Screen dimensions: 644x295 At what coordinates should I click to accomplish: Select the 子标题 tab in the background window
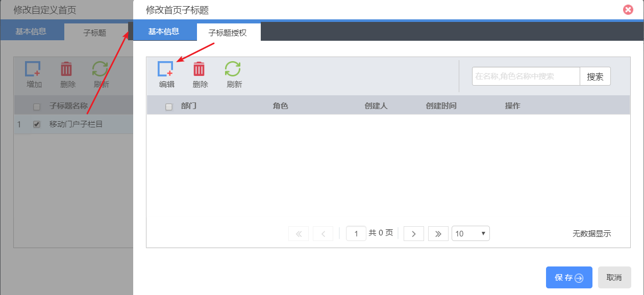click(x=94, y=33)
